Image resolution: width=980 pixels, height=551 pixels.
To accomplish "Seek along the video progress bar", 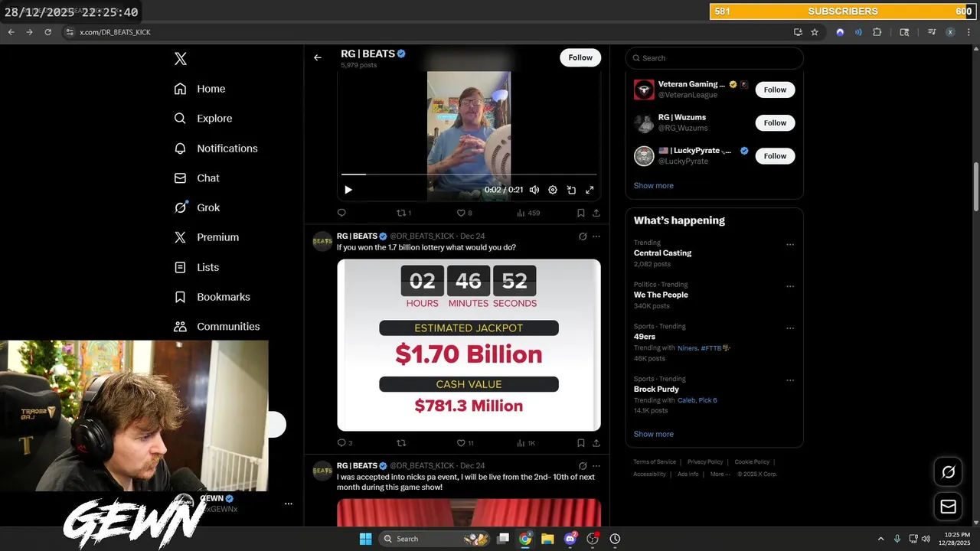I will (x=469, y=174).
